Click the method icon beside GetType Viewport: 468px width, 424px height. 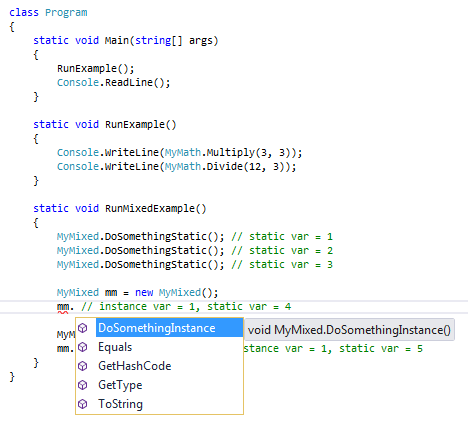pos(83,385)
